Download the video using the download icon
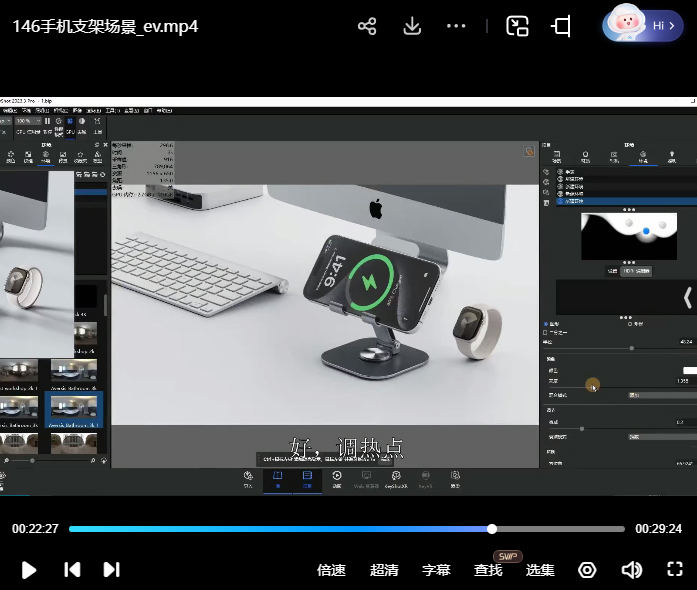The width and height of the screenshot is (697, 590). [x=412, y=26]
